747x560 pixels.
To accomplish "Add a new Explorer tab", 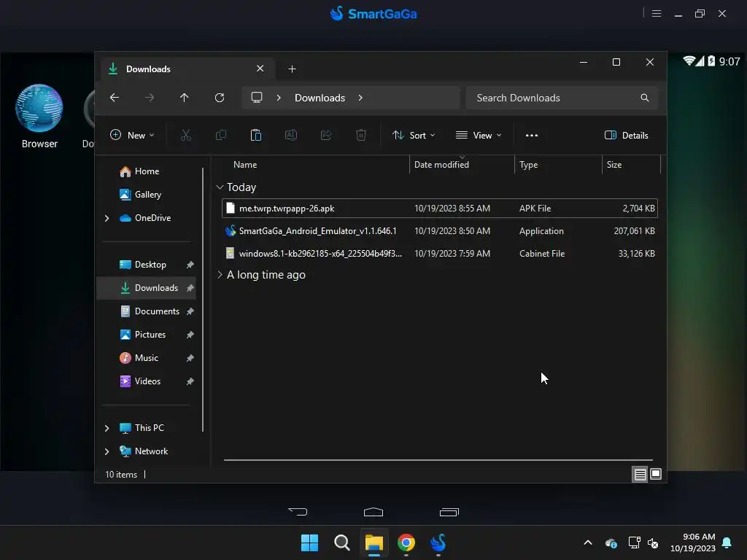I will point(292,69).
